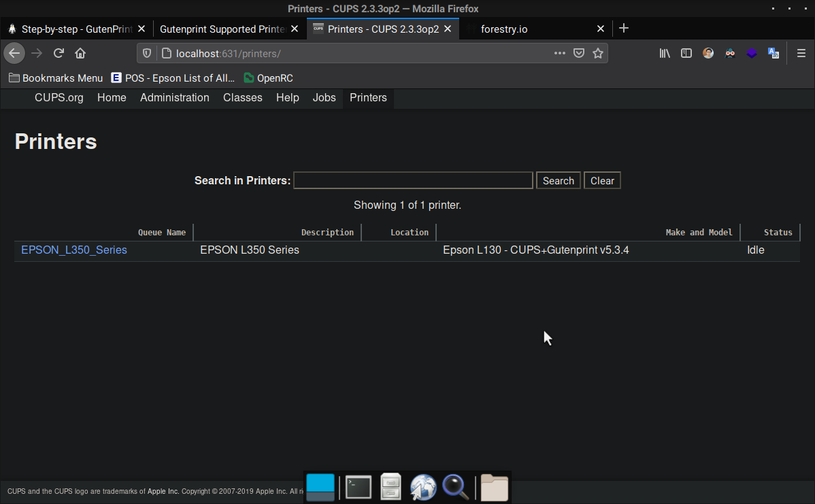This screenshot has width=815, height=504.
Task: Open the translate extension icon
Action: (x=774, y=53)
